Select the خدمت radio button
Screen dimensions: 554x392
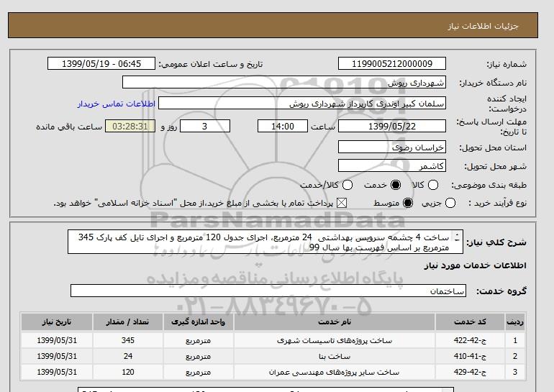[x=396, y=185]
